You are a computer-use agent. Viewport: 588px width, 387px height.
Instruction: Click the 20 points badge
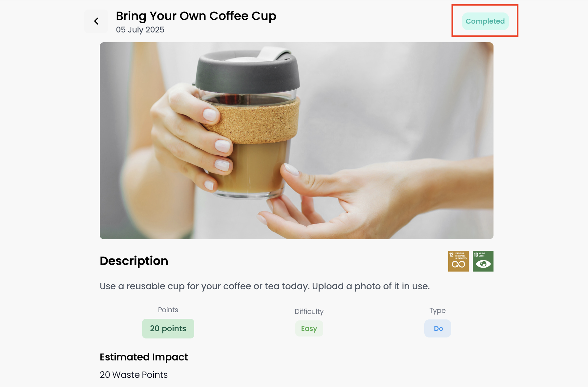168,328
